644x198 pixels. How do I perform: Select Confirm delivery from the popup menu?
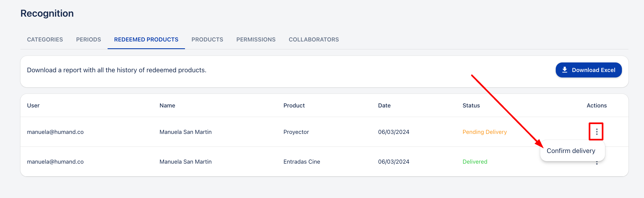pos(571,151)
